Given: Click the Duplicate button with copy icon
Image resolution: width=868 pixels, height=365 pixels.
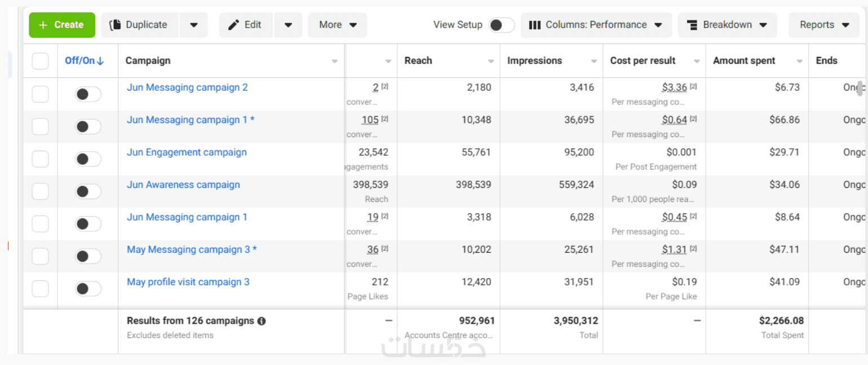Looking at the screenshot, I should tap(139, 25).
